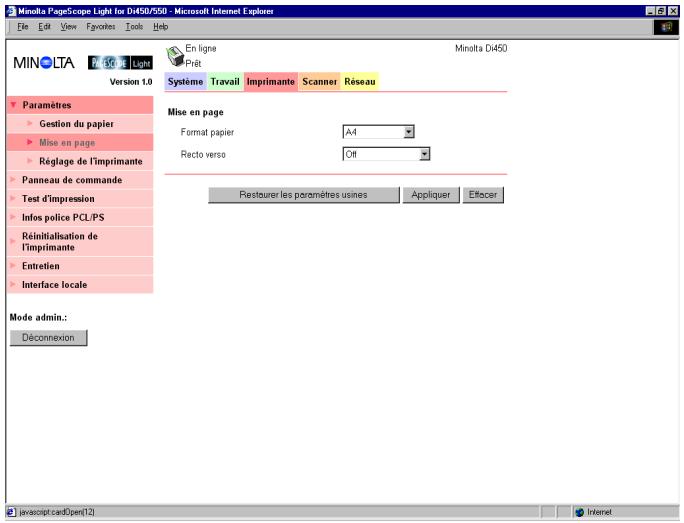Open Infos police PCL/PS link

tap(63, 217)
